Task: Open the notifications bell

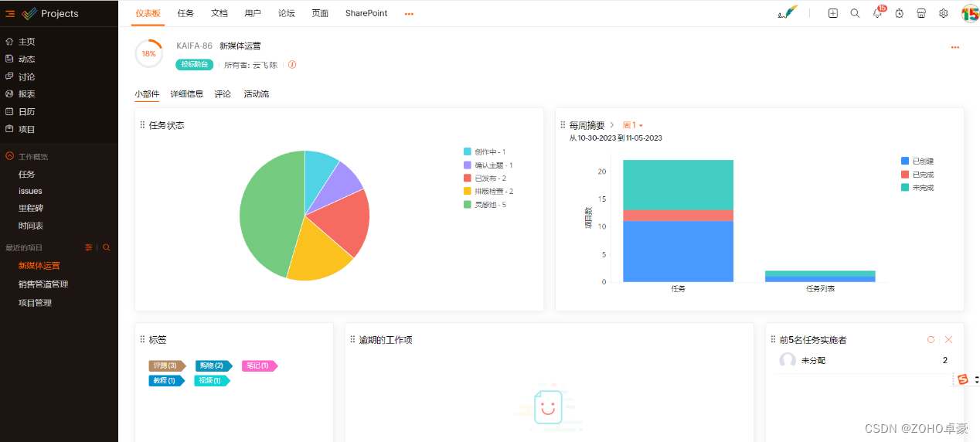Action: click(877, 14)
